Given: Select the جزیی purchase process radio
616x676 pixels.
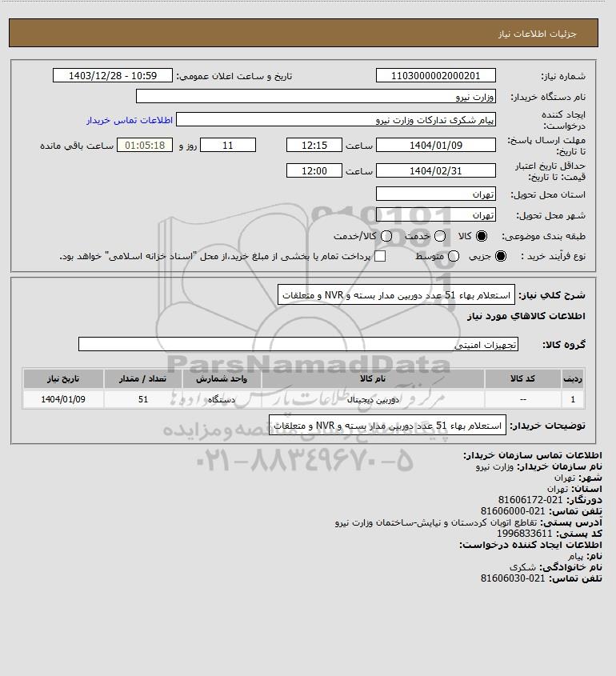Looking at the screenshot, I should point(501,257).
